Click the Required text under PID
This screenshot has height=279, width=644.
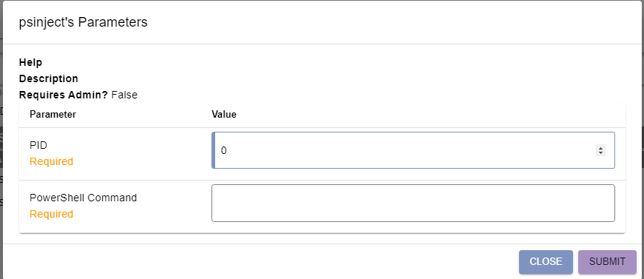[51, 161]
